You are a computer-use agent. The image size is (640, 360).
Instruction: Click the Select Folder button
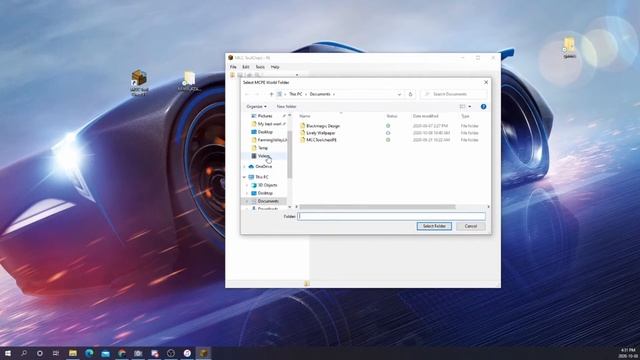tap(434, 226)
